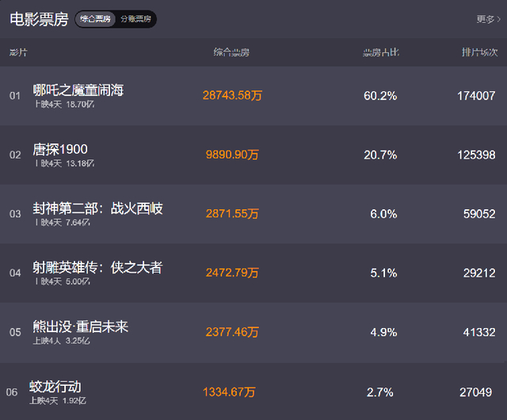Click the 电影票房 heading

point(38,19)
